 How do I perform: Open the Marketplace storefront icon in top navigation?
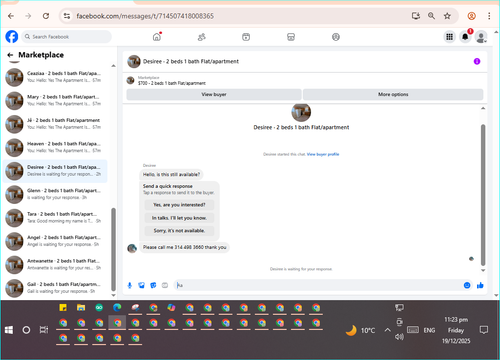click(291, 37)
